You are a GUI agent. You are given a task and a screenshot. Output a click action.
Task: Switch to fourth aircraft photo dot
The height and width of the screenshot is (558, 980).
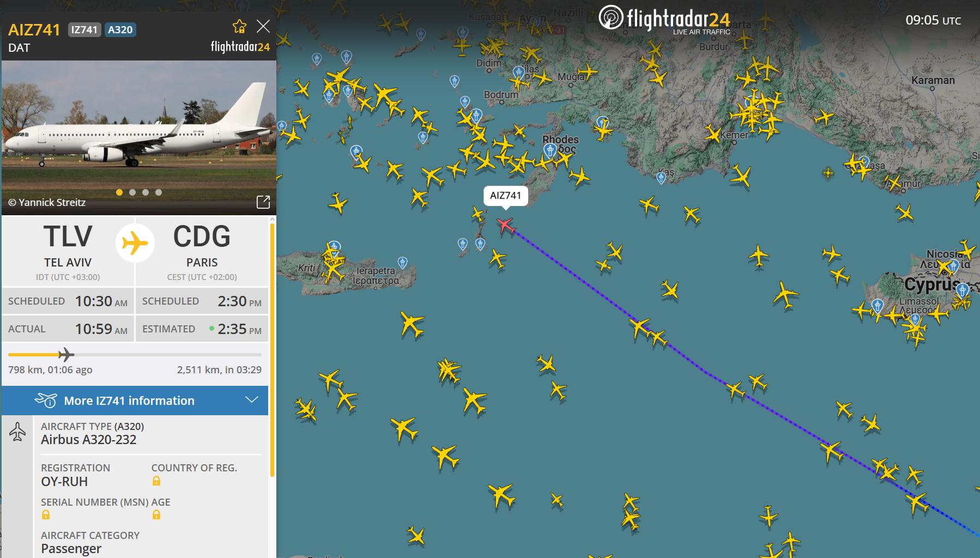(x=159, y=192)
